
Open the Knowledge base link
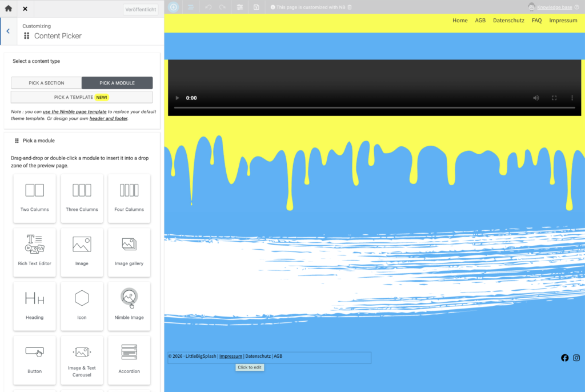coord(559,7)
